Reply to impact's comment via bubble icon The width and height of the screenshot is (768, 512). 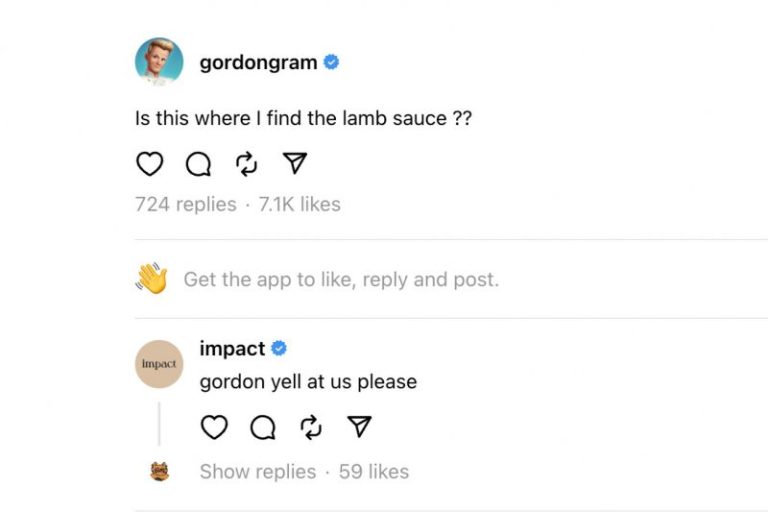[x=263, y=427]
